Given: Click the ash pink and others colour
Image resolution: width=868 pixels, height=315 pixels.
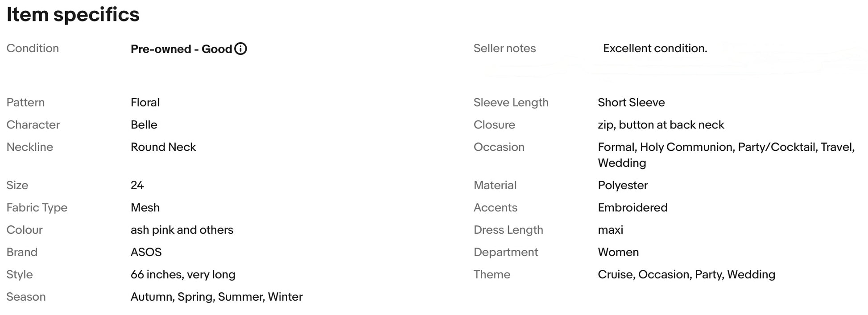Looking at the screenshot, I should 182,230.
